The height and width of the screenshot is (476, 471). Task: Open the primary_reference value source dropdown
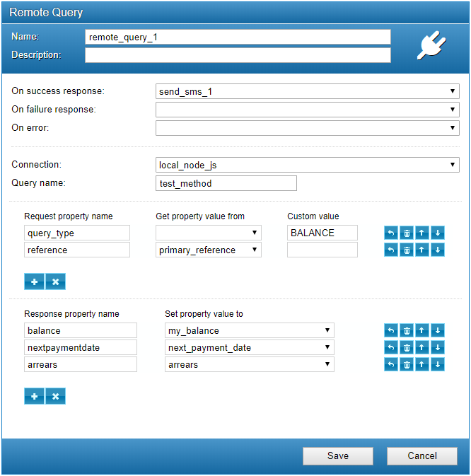pos(209,250)
